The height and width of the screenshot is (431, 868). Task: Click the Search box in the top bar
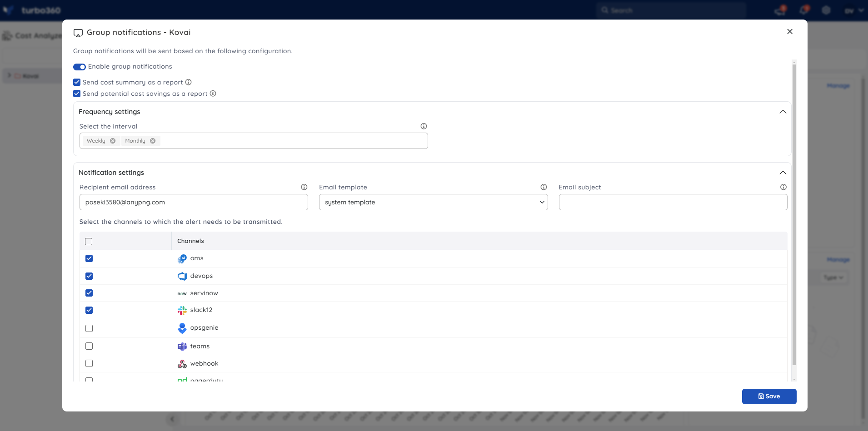[x=671, y=10]
